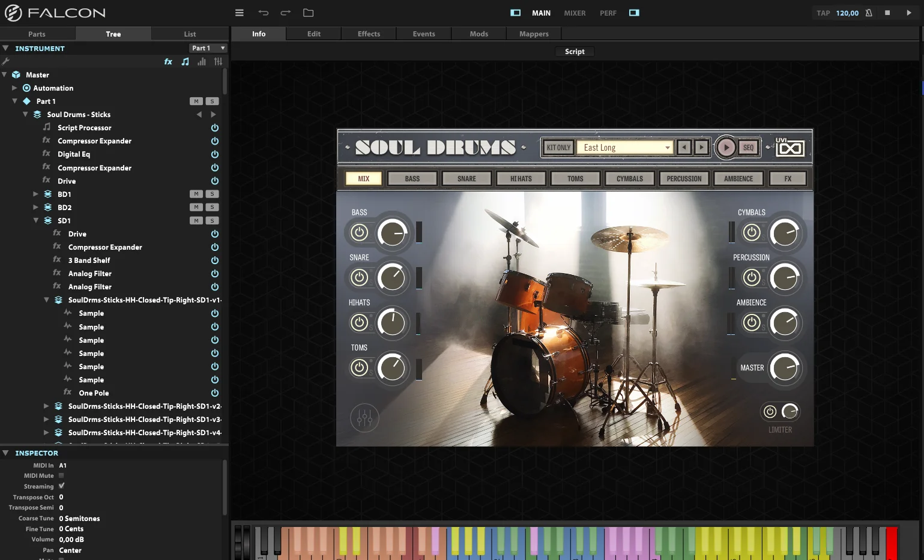Click the bar chart filter icon in tree toolbar

click(202, 61)
